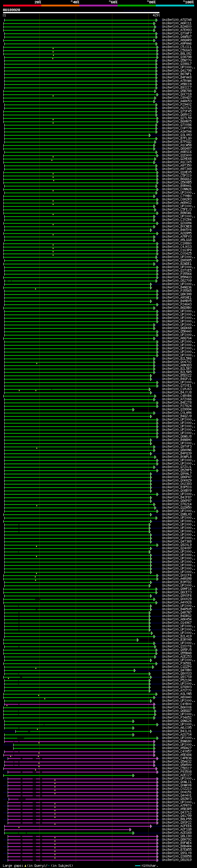Viewport: 197px width, 868px height.
Task: Select the UniRef100_Q5R440 label
Action: [x=177, y=332]
